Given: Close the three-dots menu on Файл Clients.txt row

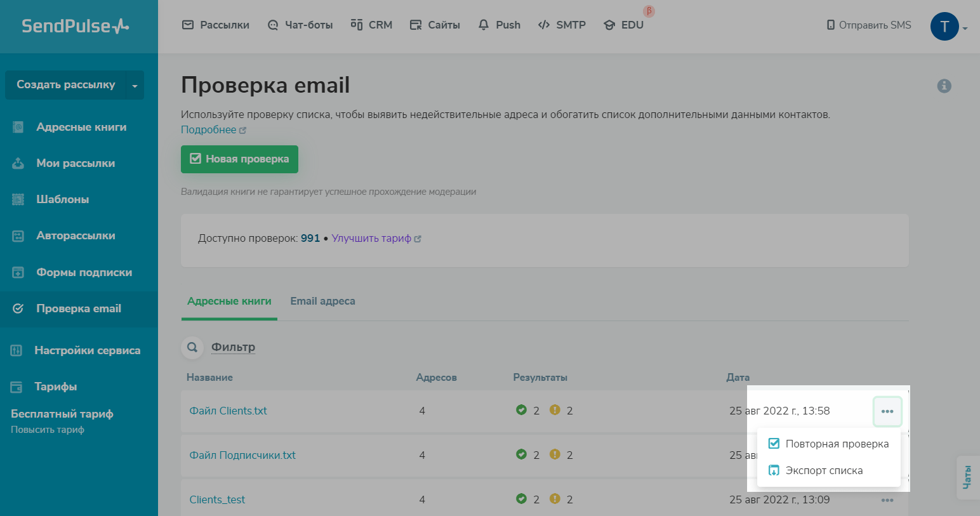Looking at the screenshot, I should 887,411.
